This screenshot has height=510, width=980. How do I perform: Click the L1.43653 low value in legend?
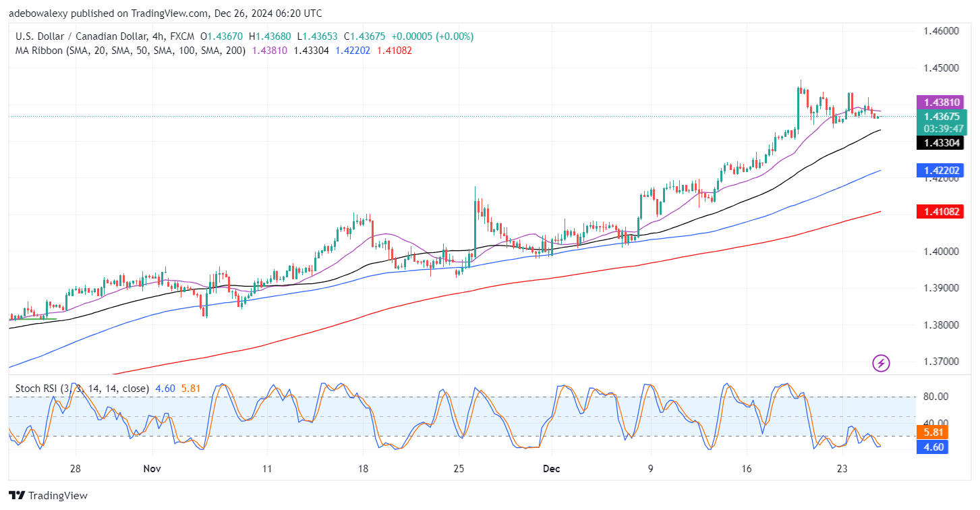point(318,36)
